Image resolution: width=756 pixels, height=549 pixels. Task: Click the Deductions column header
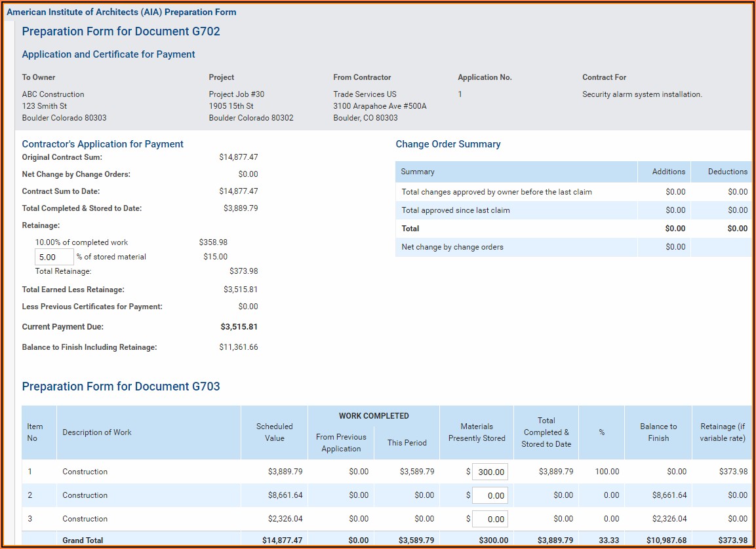[x=727, y=172]
